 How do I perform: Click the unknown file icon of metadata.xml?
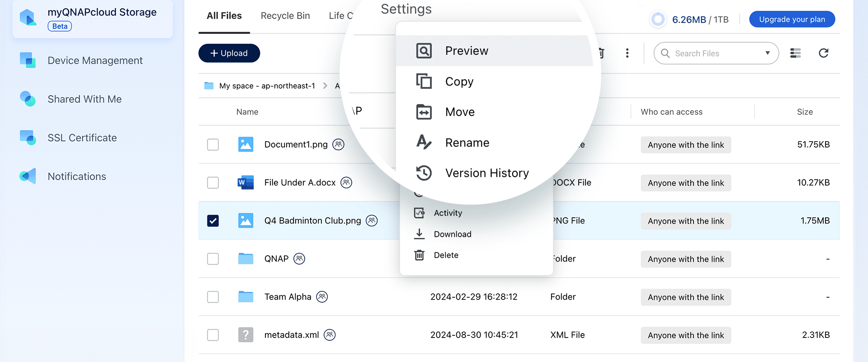245,334
